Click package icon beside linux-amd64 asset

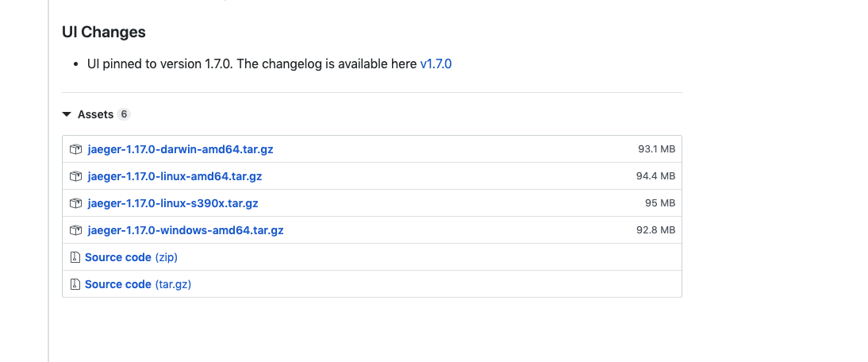tap(76, 176)
